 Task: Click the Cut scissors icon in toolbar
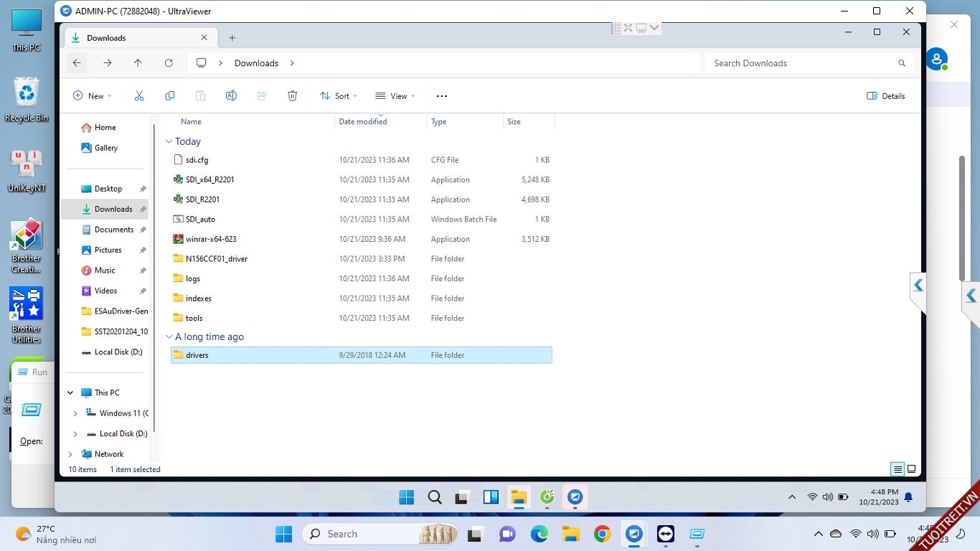click(139, 96)
